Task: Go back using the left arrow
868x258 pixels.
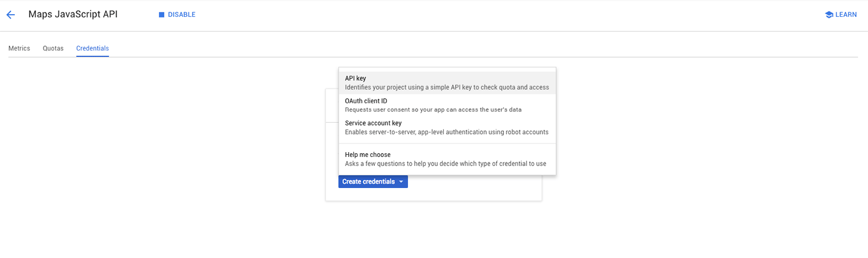Action: coord(11,15)
